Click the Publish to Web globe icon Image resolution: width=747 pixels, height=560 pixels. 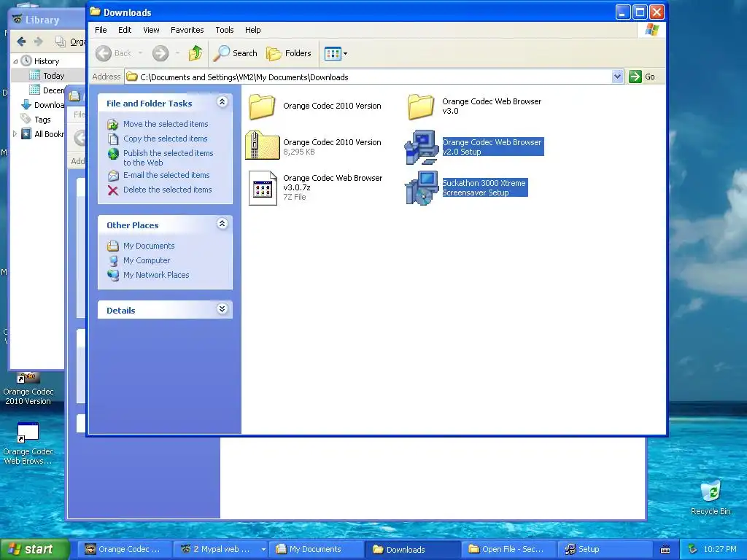coord(113,154)
